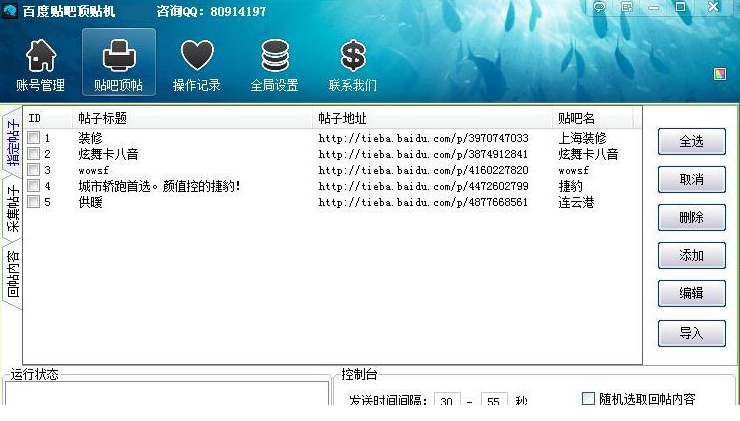Click the 取消 button

[691, 179]
